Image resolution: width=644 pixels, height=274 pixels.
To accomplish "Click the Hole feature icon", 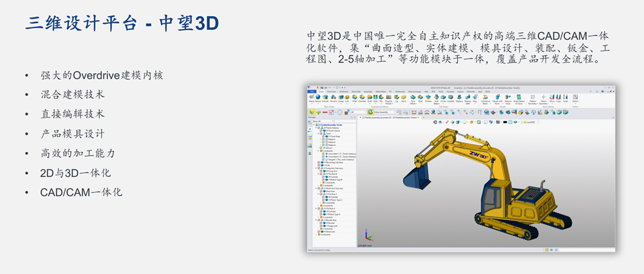I will coord(375,98).
